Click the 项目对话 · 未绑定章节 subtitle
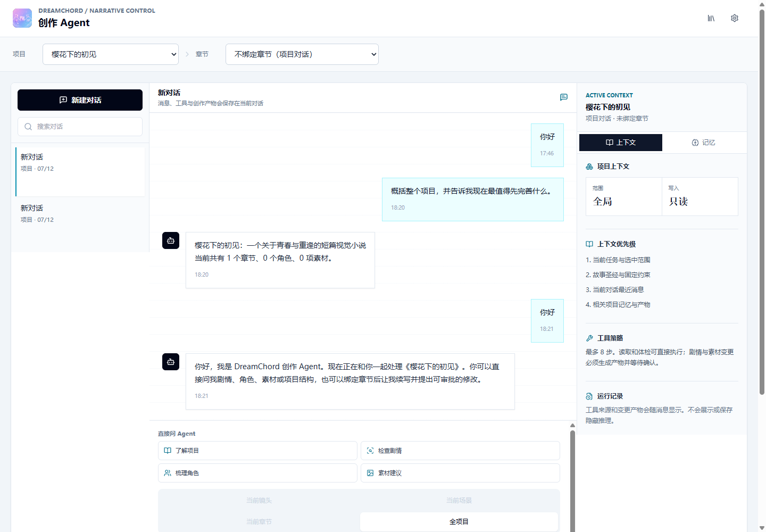Viewport: 766px width, 532px height. pyautogui.click(x=617, y=119)
